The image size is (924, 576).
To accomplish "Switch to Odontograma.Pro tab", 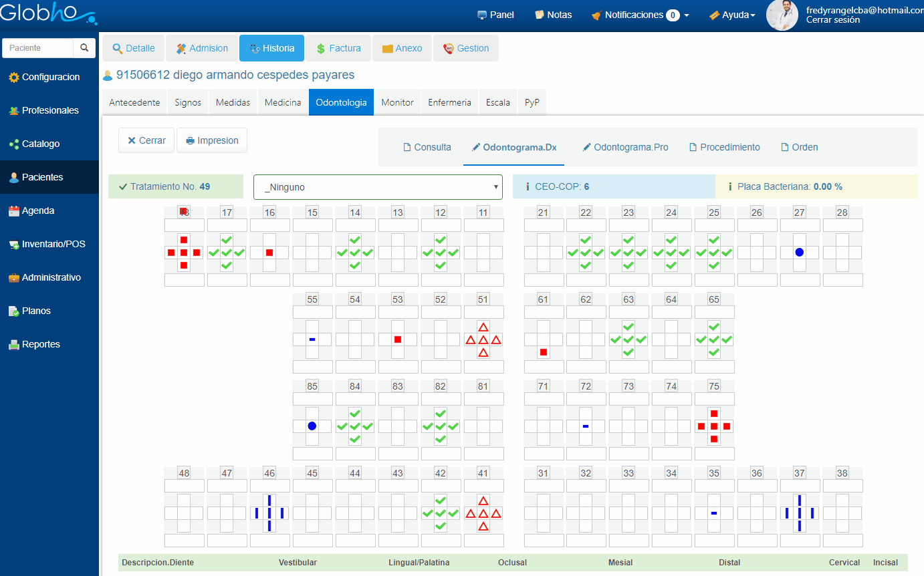I will point(624,147).
